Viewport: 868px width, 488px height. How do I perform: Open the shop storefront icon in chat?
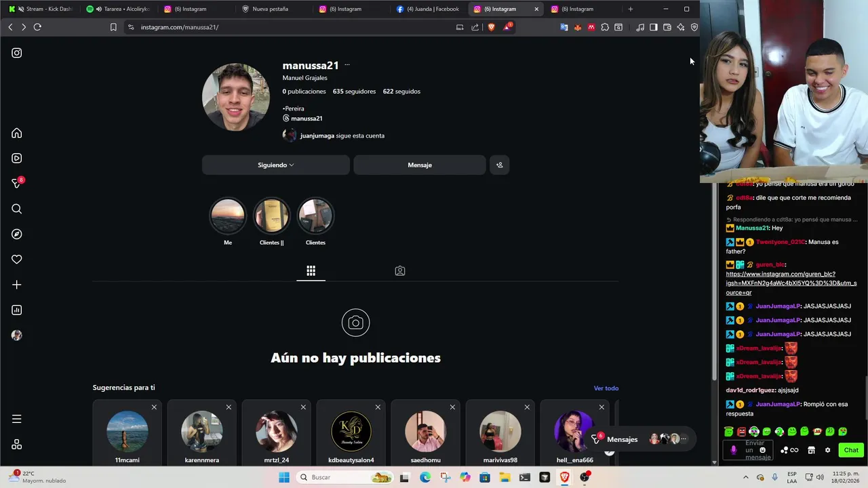click(x=811, y=450)
